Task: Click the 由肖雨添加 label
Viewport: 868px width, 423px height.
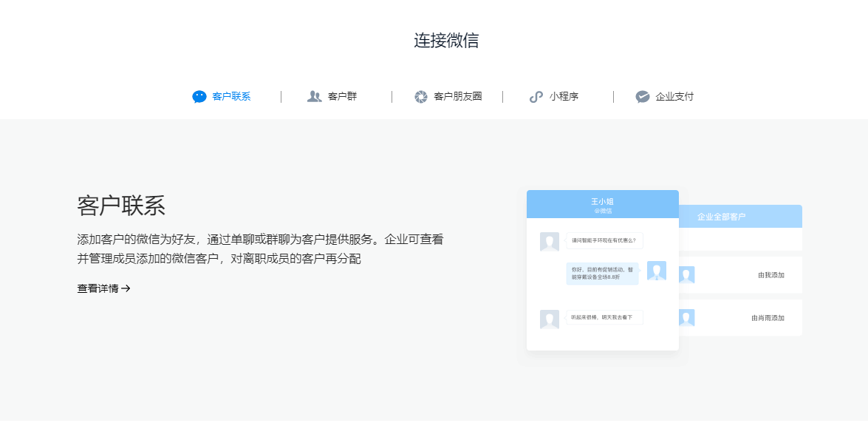Action: coord(768,318)
